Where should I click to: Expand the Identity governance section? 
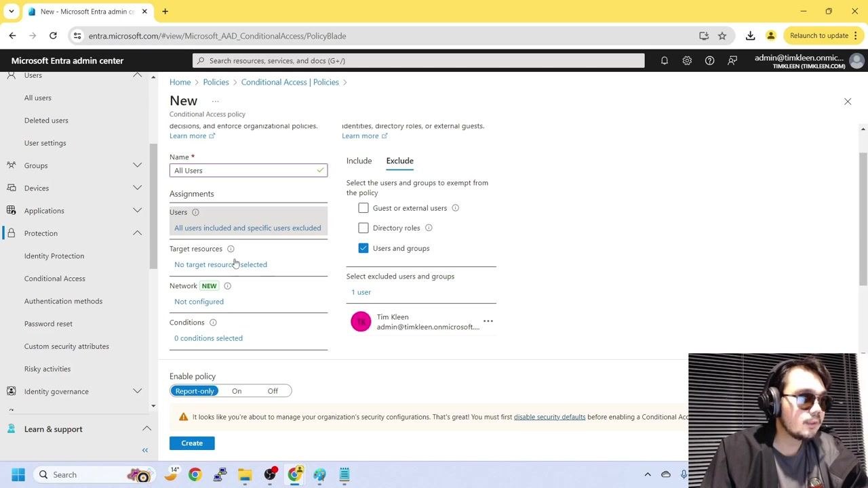[x=137, y=391]
